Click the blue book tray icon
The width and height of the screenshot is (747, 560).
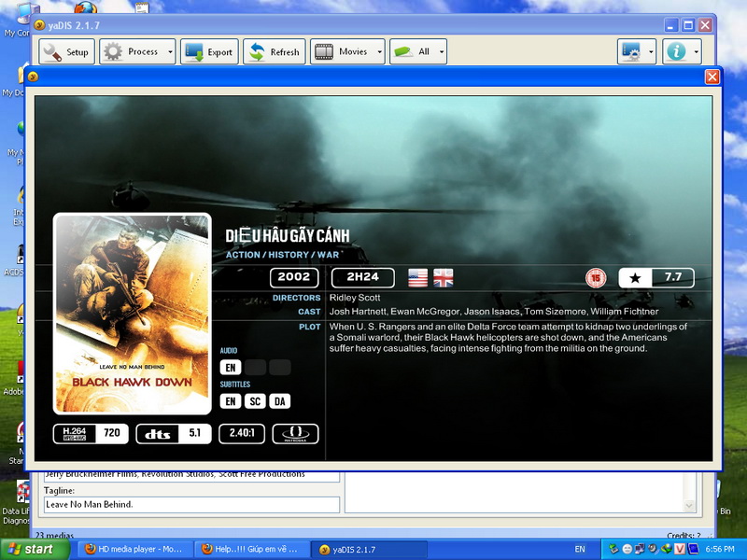[x=692, y=549]
